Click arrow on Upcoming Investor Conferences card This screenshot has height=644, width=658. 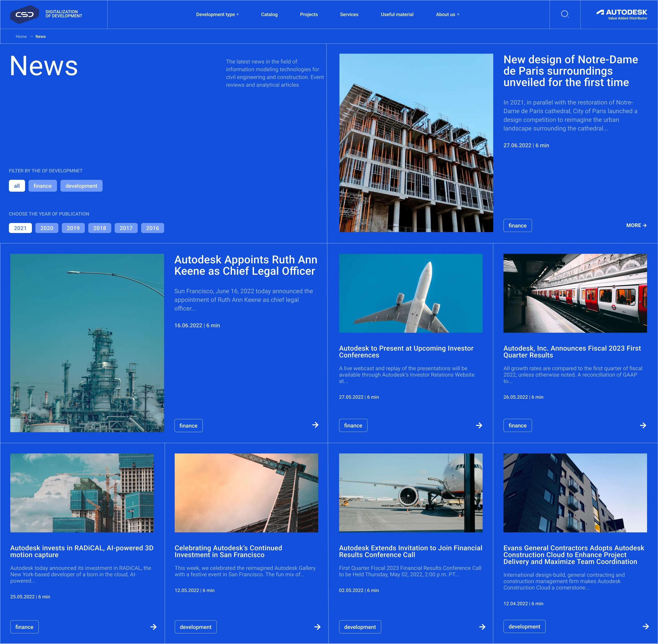coord(479,426)
